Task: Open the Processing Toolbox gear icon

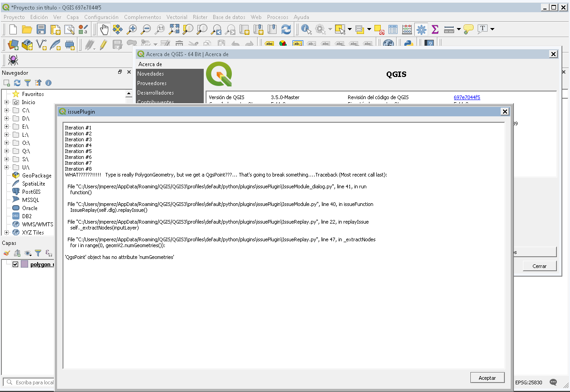Action: coord(421,29)
